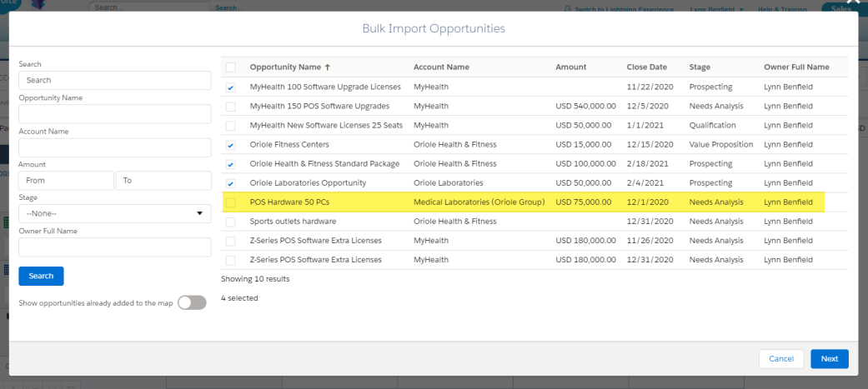Focus the top Search filter field
Image resolution: width=868 pixels, height=389 pixels.
tap(114, 80)
